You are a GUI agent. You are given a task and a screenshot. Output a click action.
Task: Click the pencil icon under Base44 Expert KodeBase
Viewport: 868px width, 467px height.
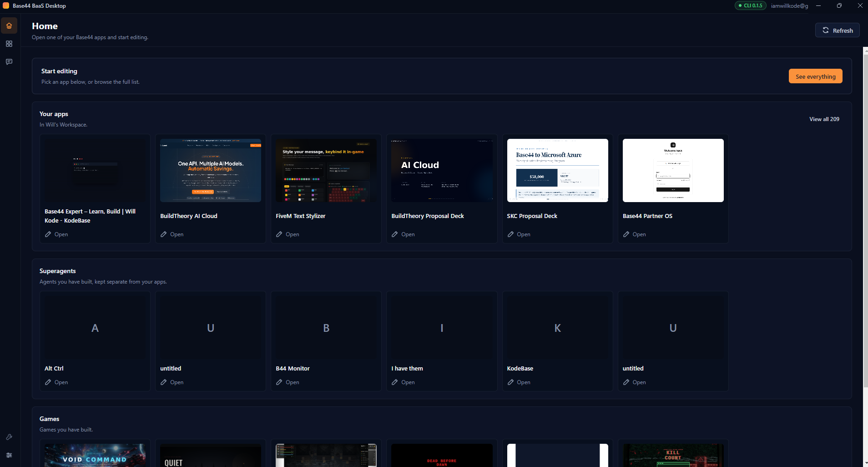pyautogui.click(x=48, y=234)
